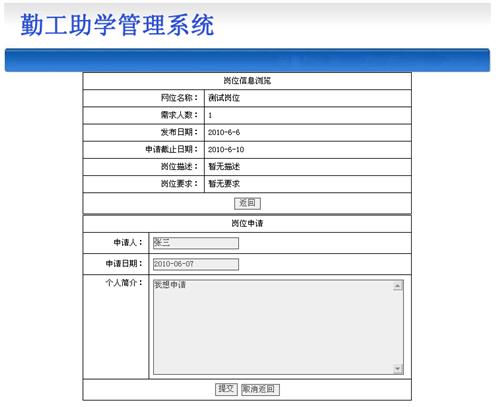Click the 发布日期 value 2010-6-6
Image resolution: width=498 pixels, height=407 pixels.
[224, 132]
